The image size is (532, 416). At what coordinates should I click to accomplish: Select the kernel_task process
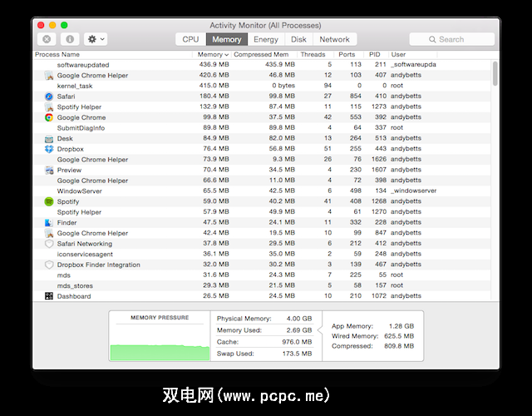tap(262, 86)
